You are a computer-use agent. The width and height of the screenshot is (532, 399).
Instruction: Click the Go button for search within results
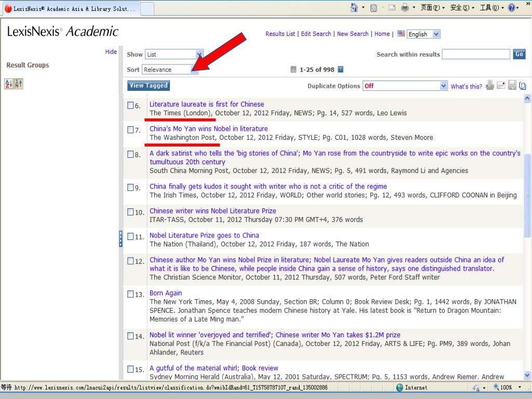[519, 54]
